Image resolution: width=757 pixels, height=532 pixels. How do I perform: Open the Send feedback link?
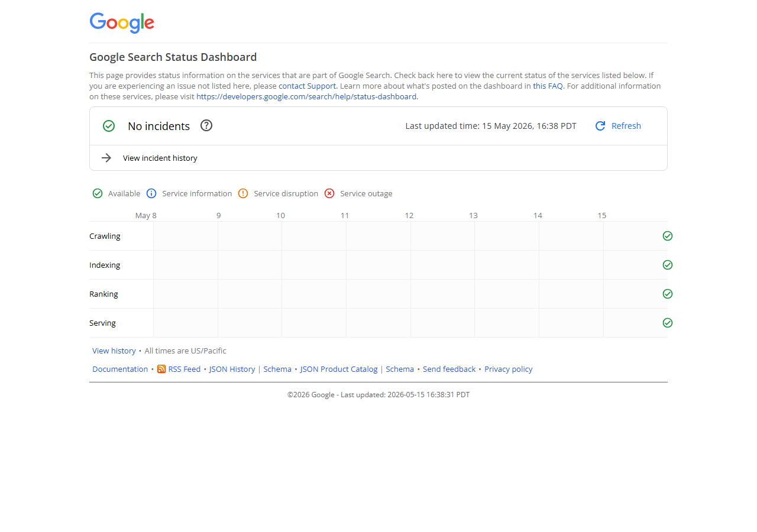point(449,369)
